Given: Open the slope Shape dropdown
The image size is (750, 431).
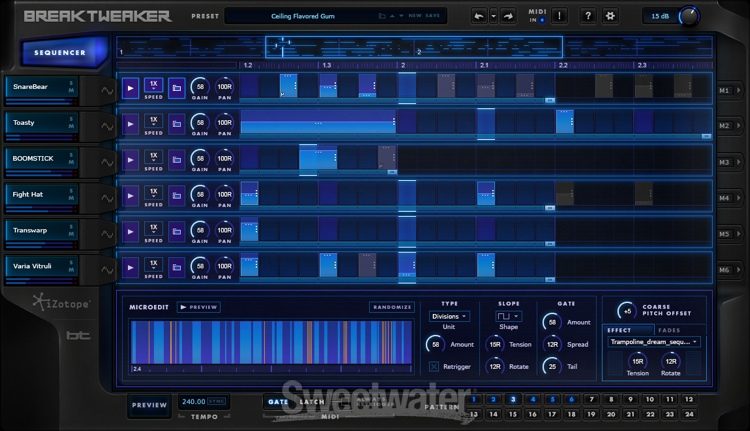Looking at the screenshot, I should pos(508,316).
